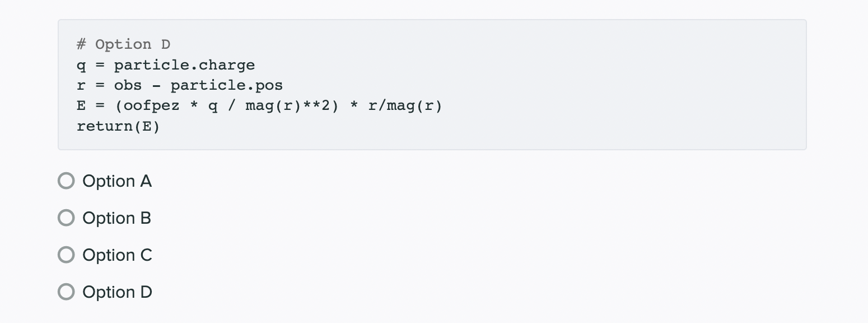Click the white area below Option D
868x323 pixels.
tap(224, 314)
